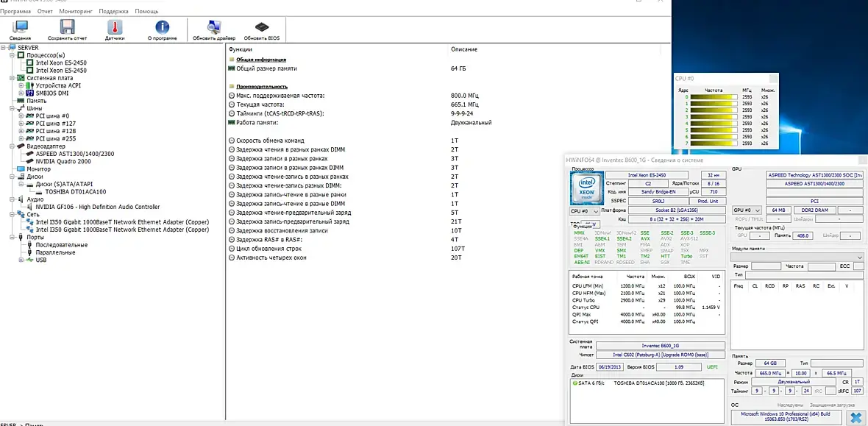This screenshot has width=868, height=426.
Task: Expand the PCI шина #128 node
Action: tap(21, 131)
